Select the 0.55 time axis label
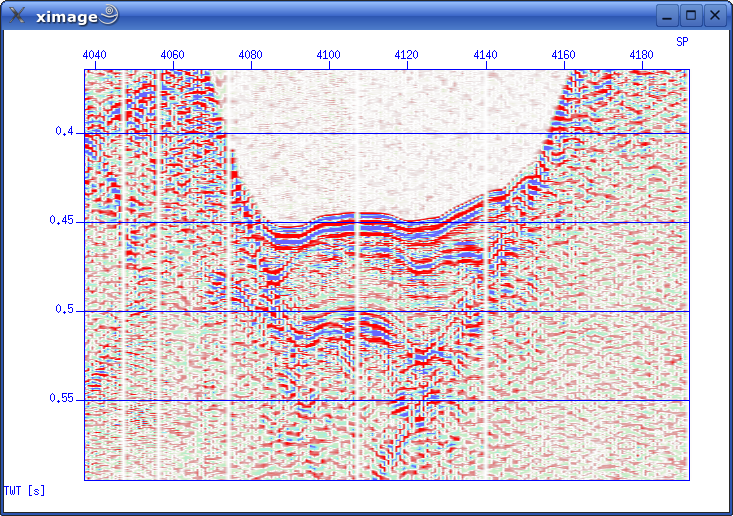 coord(63,399)
